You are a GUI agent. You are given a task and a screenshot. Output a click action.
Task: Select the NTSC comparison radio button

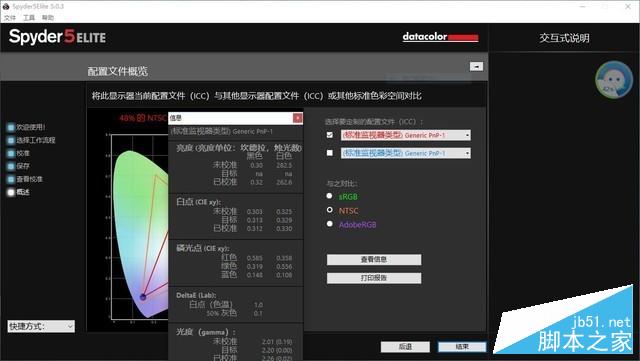point(329,210)
